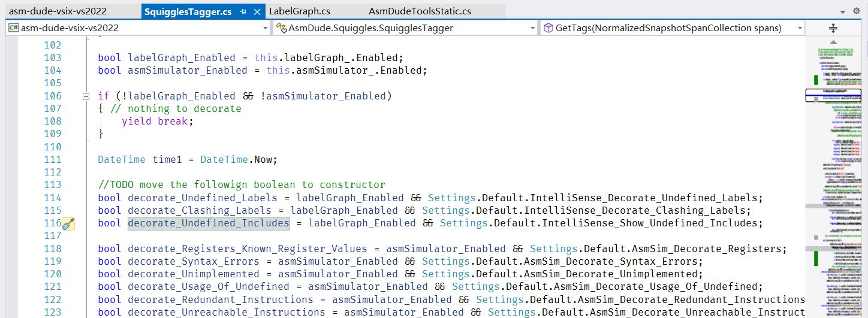Click the minimap scrollbar viewport marker

coord(833,95)
